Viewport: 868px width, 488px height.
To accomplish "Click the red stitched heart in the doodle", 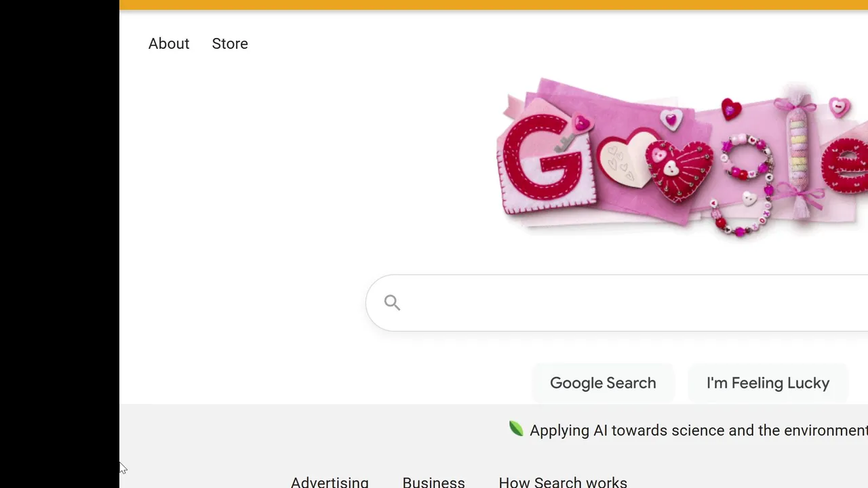I will point(679,172).
